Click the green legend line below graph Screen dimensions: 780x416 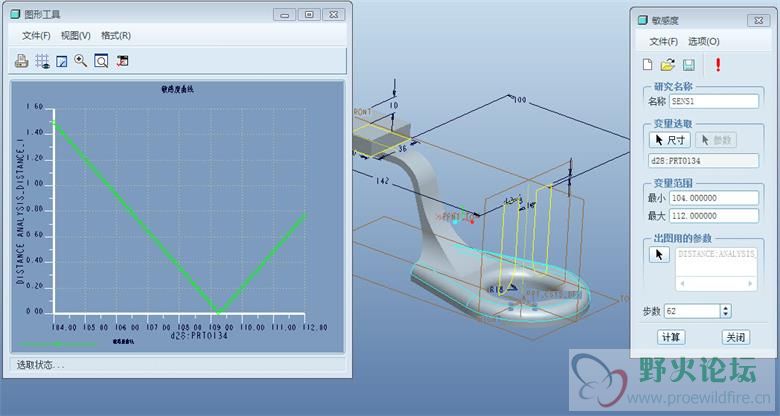(x=58, y=343)
